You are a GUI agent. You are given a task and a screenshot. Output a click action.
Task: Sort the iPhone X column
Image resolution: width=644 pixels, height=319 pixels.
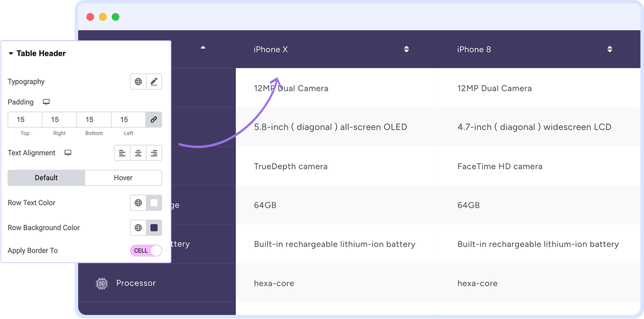point(406,49)
